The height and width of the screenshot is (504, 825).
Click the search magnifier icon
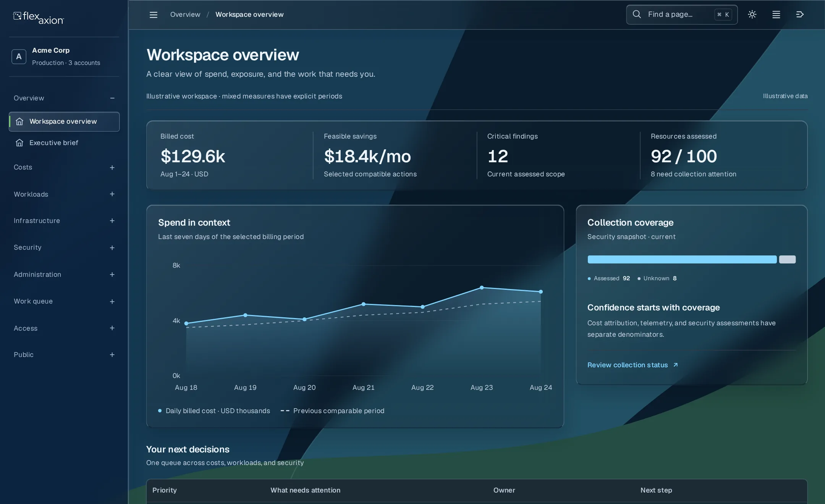coord(637,15)
